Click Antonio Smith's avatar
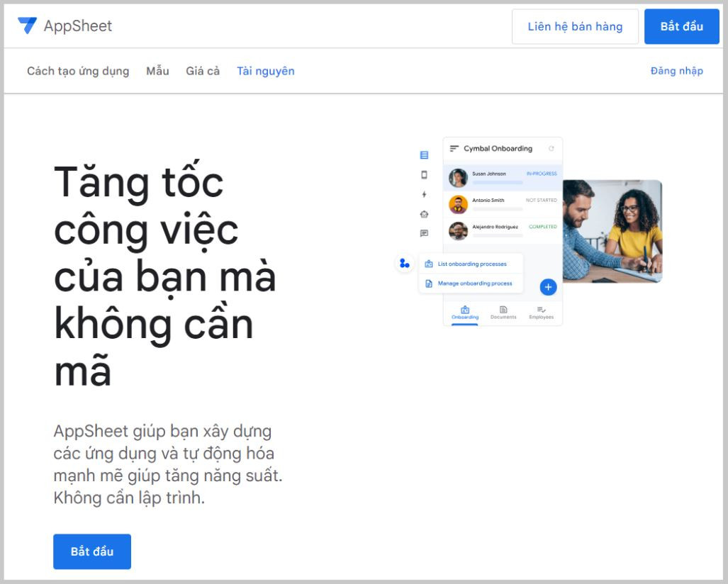The image size is (728, 584). (x=458, y=204)
